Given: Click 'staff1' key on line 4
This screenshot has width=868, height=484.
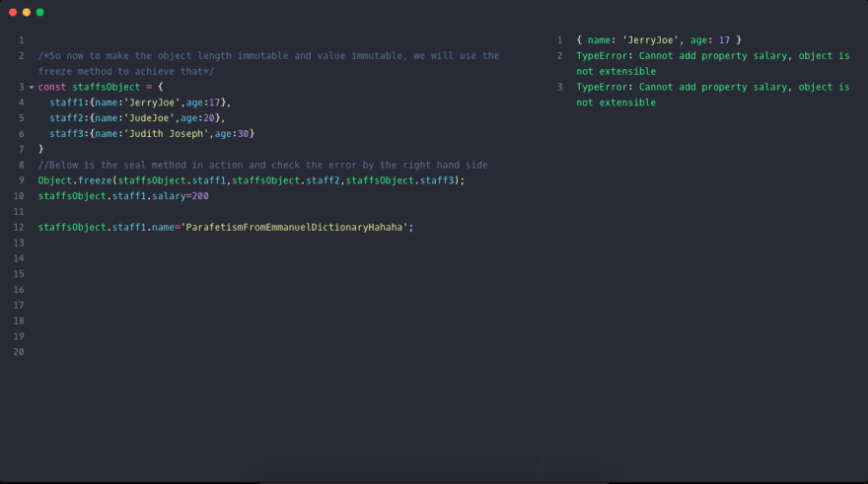Looking at the screenshot, I should tap(66, 103).
